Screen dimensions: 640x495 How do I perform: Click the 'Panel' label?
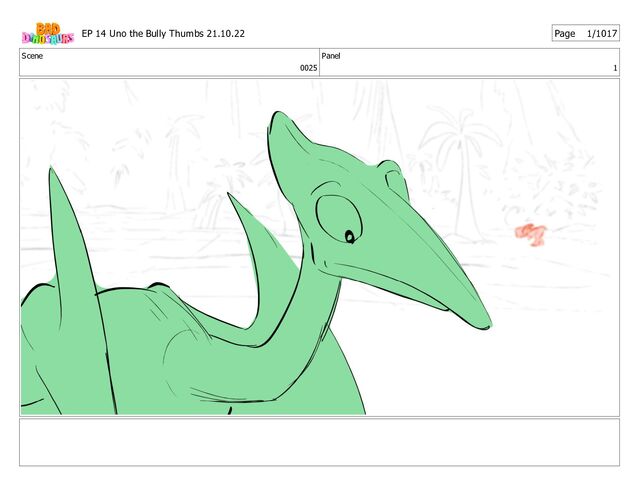(x=331, y=56)
